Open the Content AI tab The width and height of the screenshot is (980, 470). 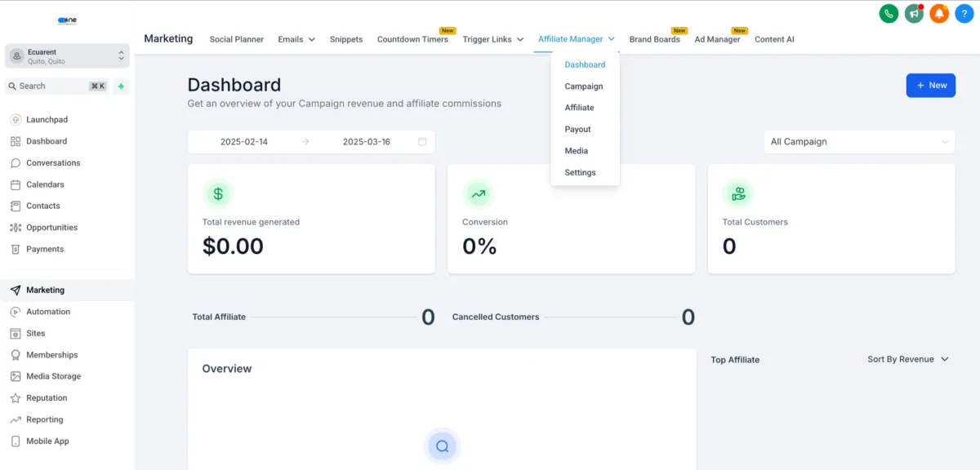pos(774,39)
